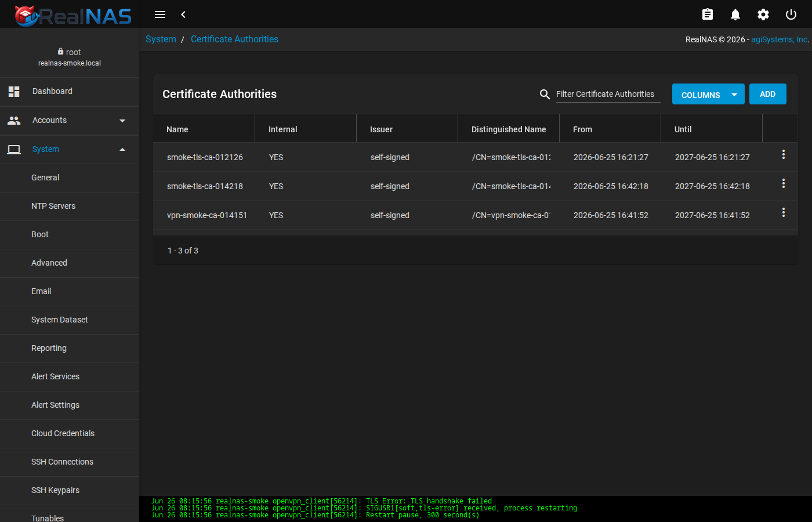Click the Dashboard grid icon
This screenshot has width=812, height=522.
pos(14,91)
